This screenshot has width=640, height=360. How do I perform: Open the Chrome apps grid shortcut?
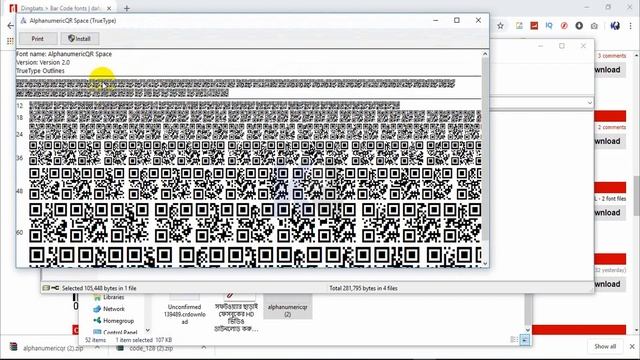[x=10, y=41]
